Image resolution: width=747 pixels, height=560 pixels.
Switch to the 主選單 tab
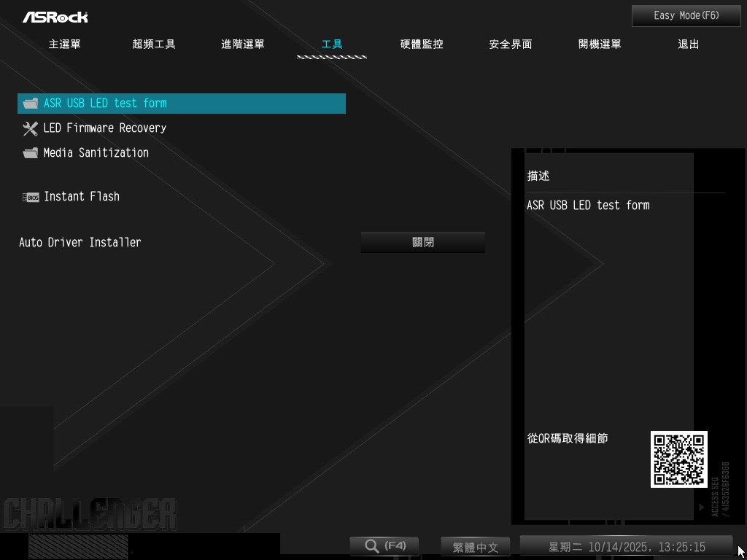[65, 44]
